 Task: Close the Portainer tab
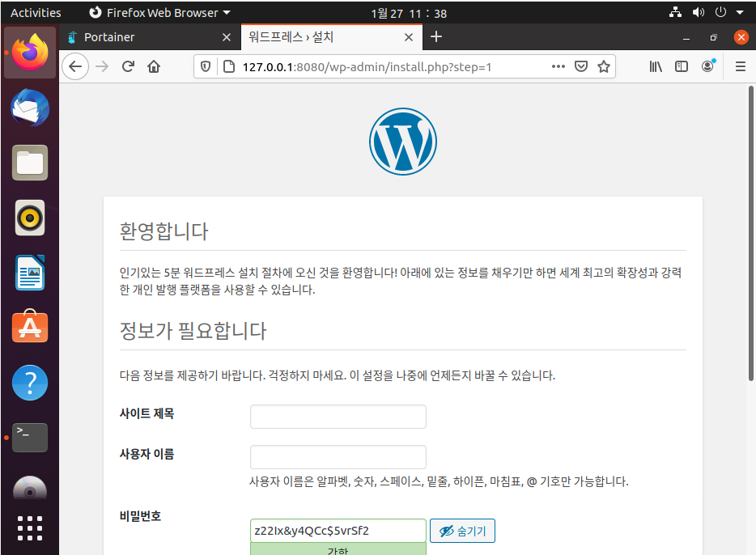(x=226, y=37)
